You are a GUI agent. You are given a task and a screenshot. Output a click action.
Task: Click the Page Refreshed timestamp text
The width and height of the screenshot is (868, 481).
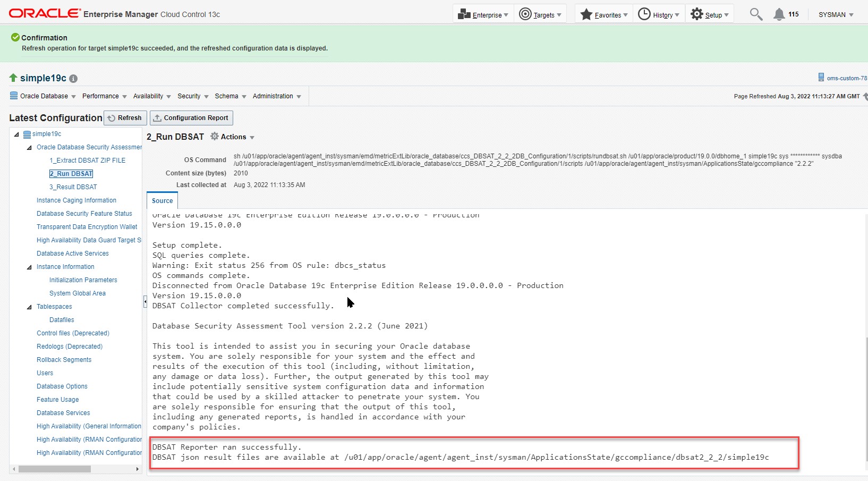(x=797, y=96)
